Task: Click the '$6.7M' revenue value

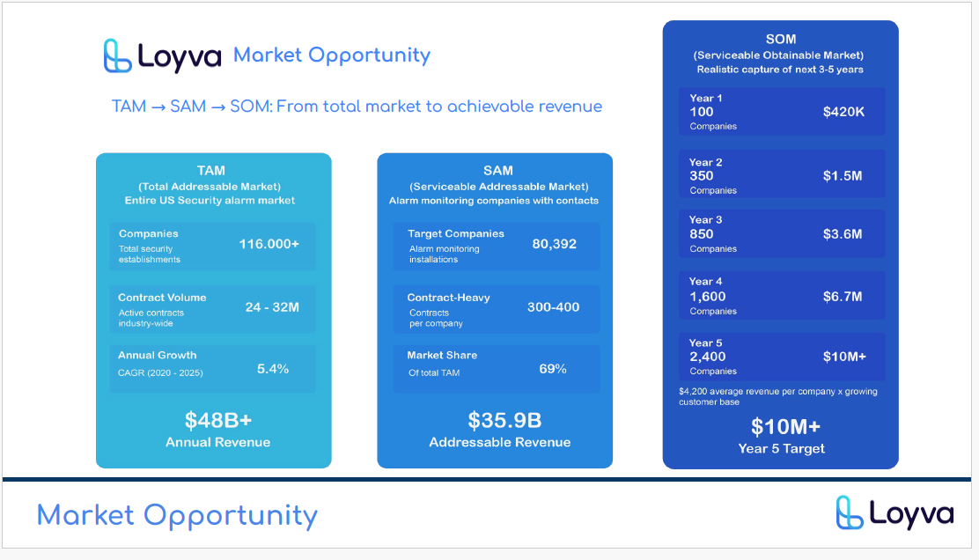Action: [x=843, y=297]
